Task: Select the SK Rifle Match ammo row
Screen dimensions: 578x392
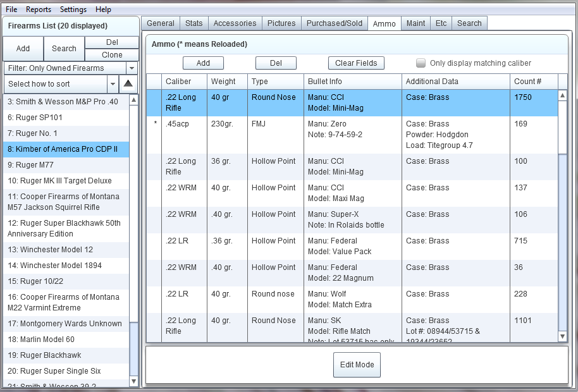Action: click(x=352, y=328)
